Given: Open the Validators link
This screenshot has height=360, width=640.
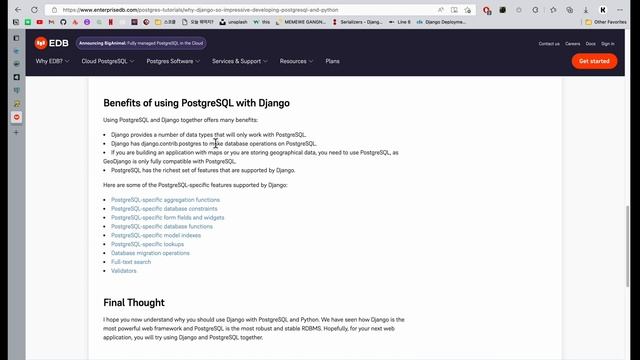Looking at the screenshot, I should [x=124, y=271].
